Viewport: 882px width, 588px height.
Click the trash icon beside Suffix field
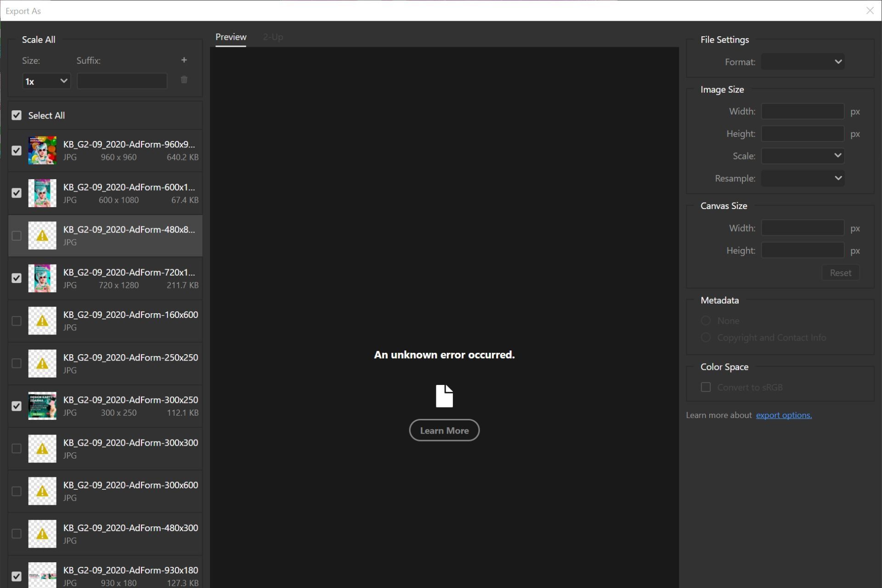coord(184,80)
